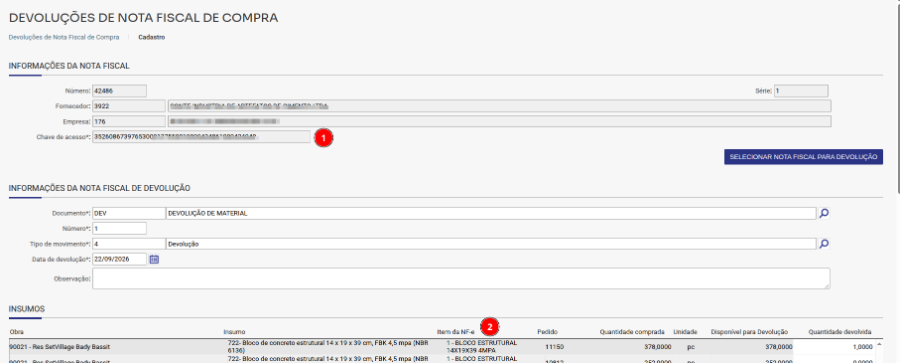Select the unit cell pc in the pedido 11150 row
The width and height of the screenshot is (900, 363).
click(x=690, y=347)
